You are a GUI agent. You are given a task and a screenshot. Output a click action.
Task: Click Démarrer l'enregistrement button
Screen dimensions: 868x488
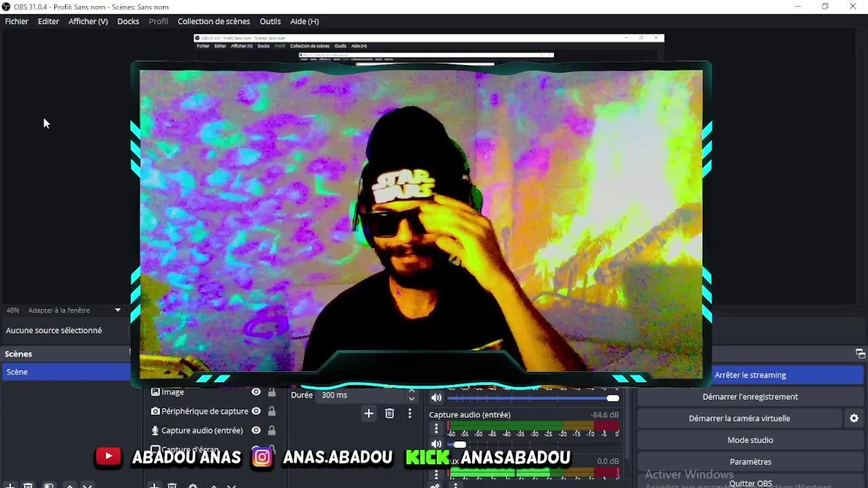(x=750, y=396)
